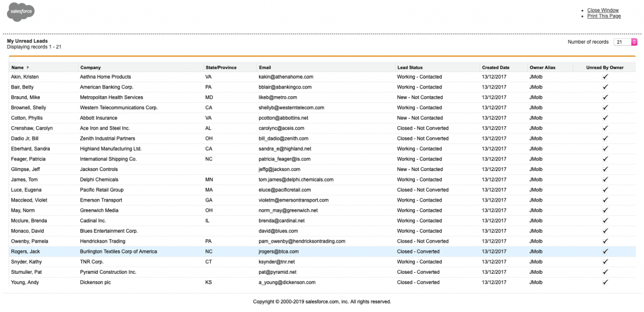Click the name Bair, Betty
The height and width of the screenshot is (312, 644).
point(22,87)
